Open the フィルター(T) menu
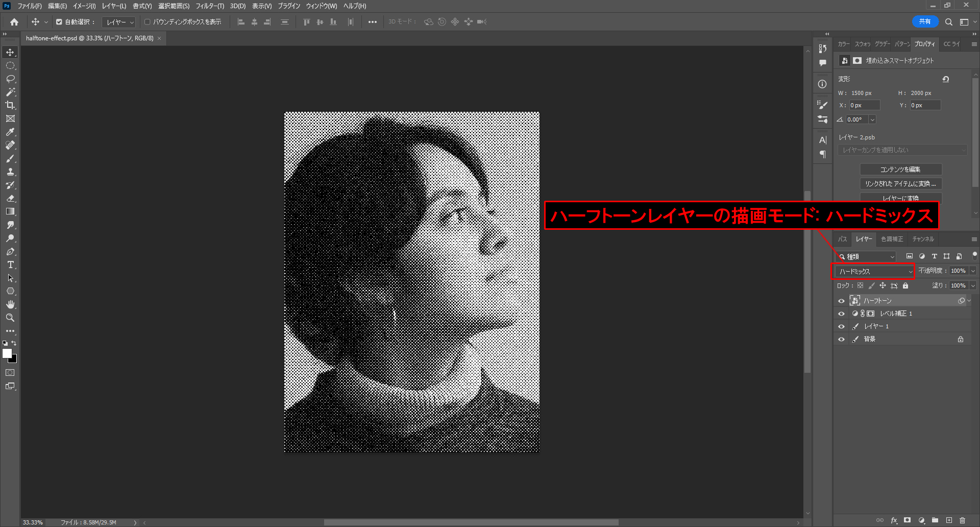The height and width of the screenshot is (527, 980). click(x=209, y=6)
